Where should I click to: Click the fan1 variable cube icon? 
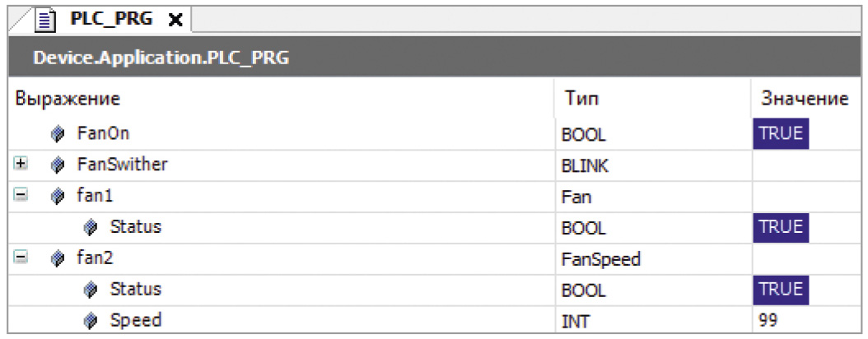(58, 197)
